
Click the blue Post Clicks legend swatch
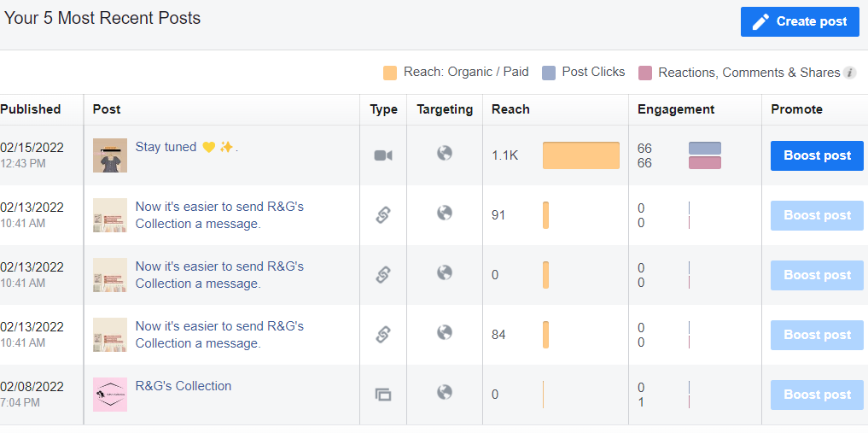[x=549, y=73]
